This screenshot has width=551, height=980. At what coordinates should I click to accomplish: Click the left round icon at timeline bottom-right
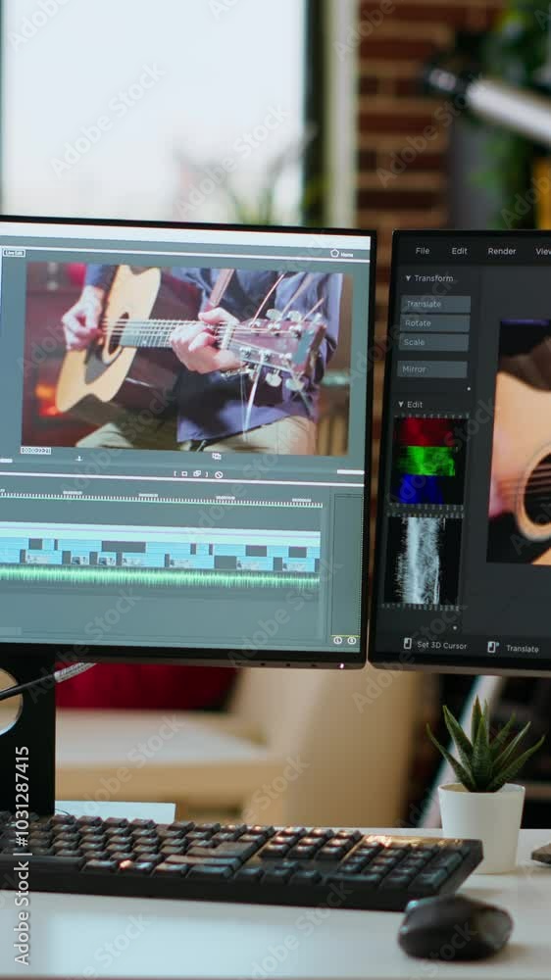pos(337,640)
